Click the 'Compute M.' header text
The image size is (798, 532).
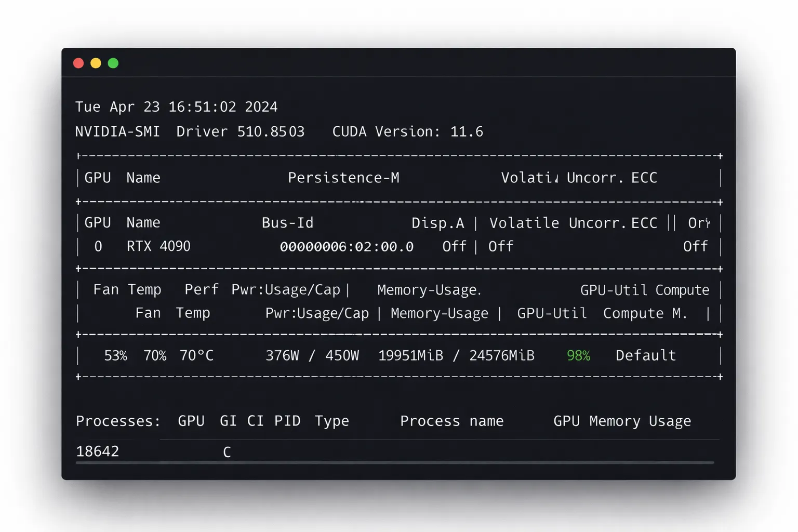(645, 313)
